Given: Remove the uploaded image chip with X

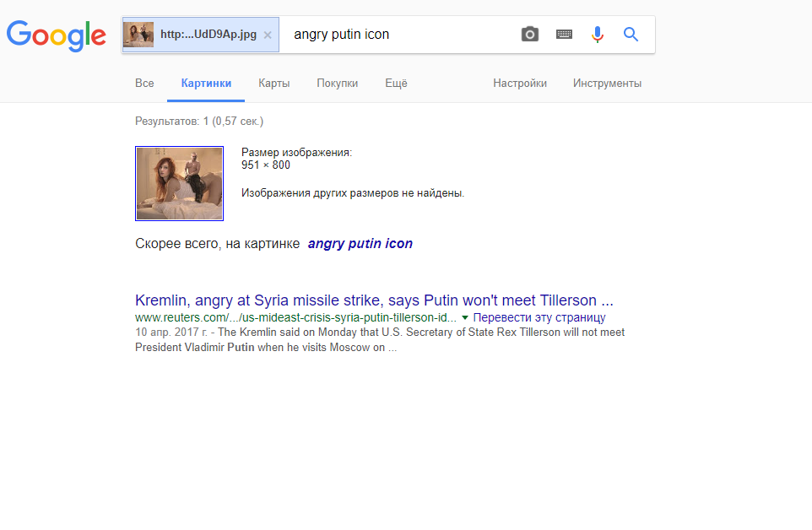Looking at the screenshot, I should click(x=268, y=35).
